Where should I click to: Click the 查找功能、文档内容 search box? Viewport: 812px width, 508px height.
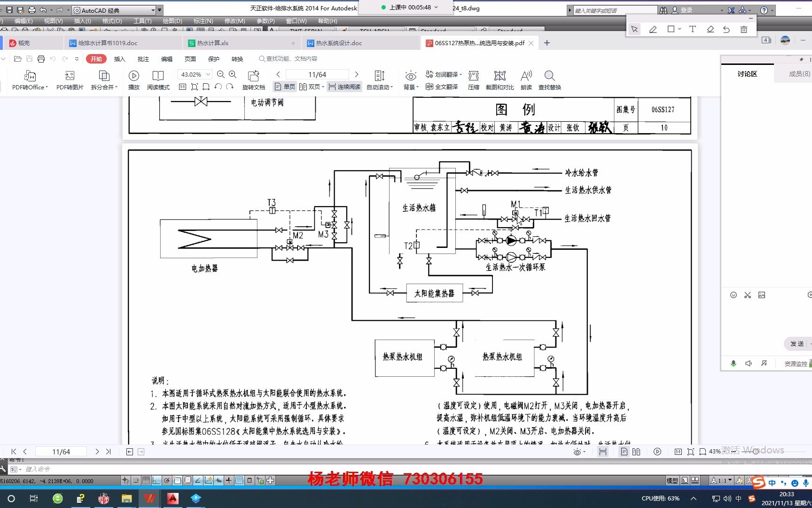(289, 59)
